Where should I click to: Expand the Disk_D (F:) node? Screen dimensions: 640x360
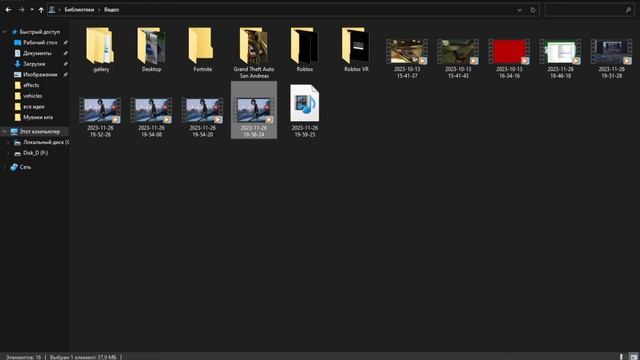[8, 153]
